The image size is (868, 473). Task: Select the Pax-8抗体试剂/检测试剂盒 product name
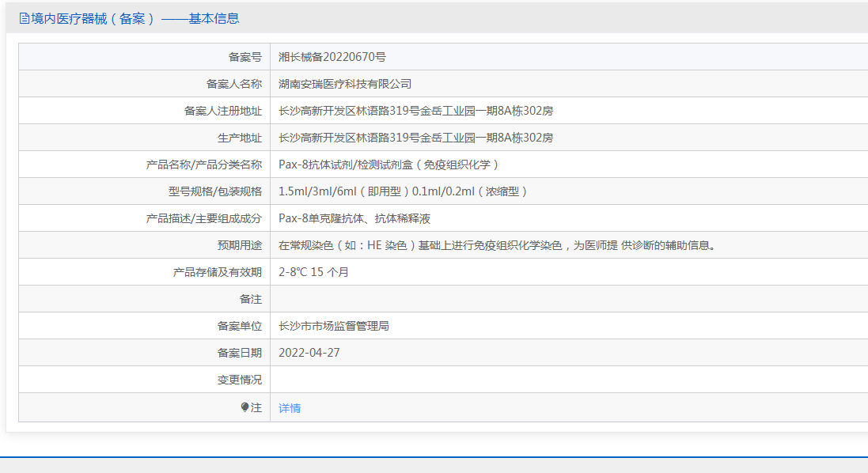(x=389, y=165)
